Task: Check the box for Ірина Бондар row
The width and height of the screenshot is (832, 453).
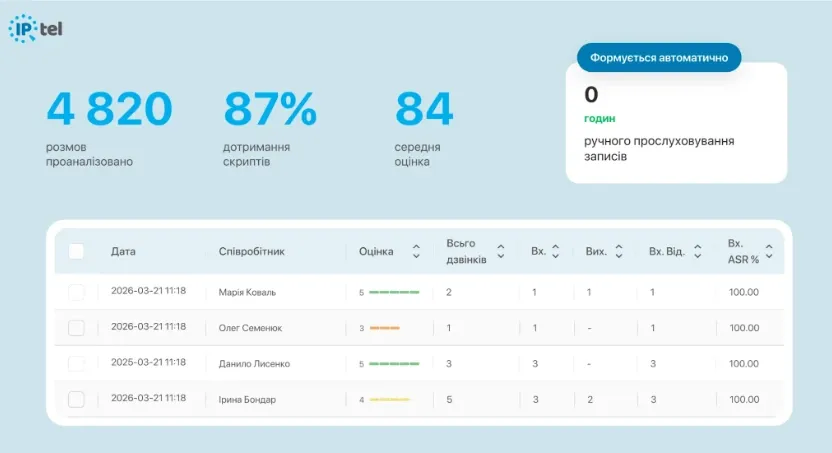Action: pyautogui.click(x=76, y=399)
